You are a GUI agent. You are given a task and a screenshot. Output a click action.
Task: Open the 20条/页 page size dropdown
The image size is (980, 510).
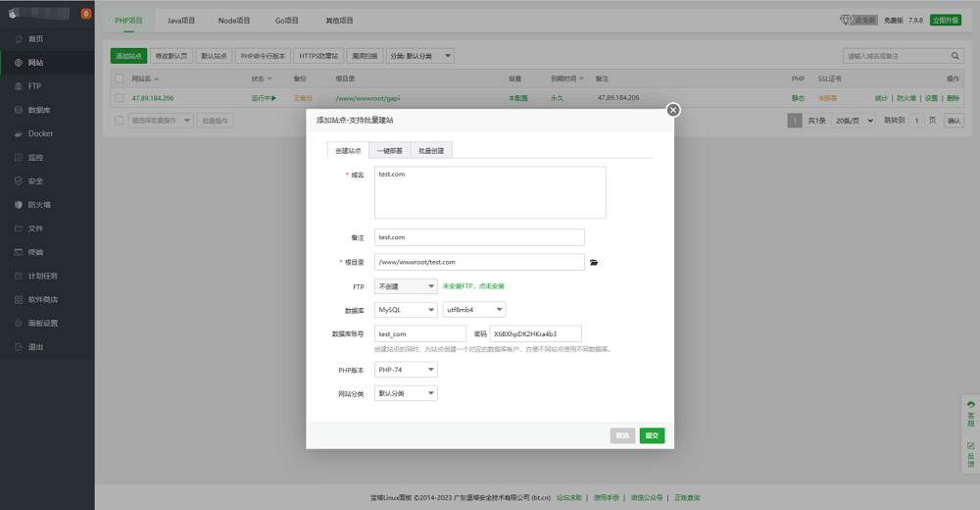[x=855, y=121]
